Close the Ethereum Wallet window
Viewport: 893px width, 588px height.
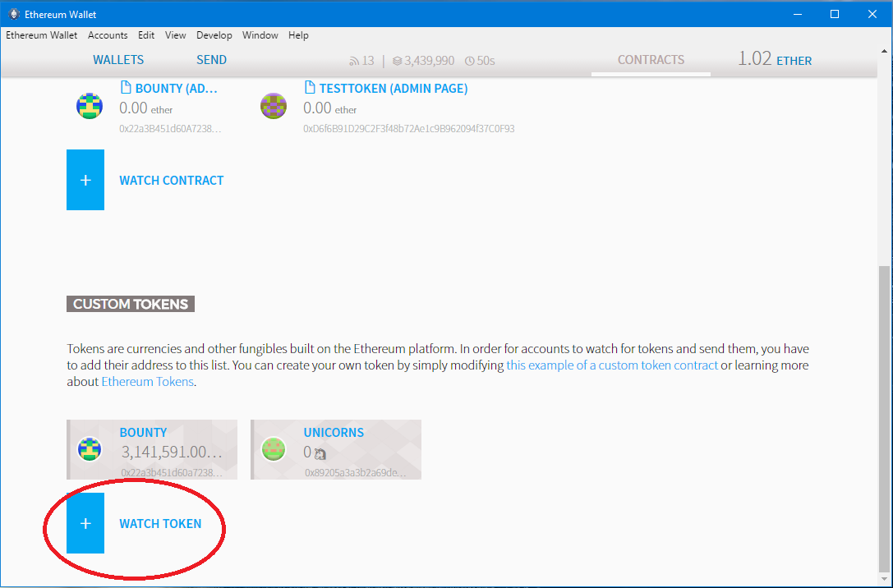(872, 14)
